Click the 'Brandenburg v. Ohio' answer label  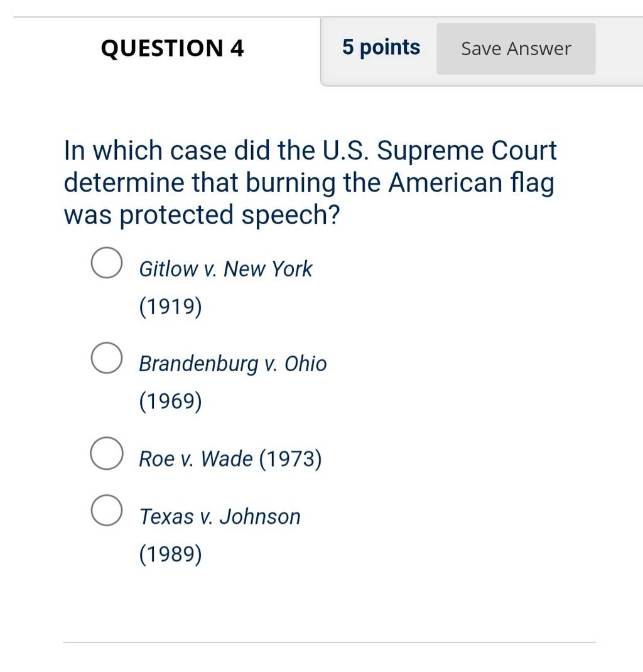233,364
